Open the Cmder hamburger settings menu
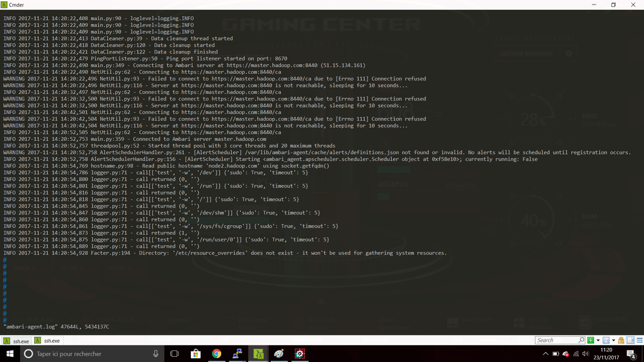Screen dimensions: 644x362 pos(639,340)
